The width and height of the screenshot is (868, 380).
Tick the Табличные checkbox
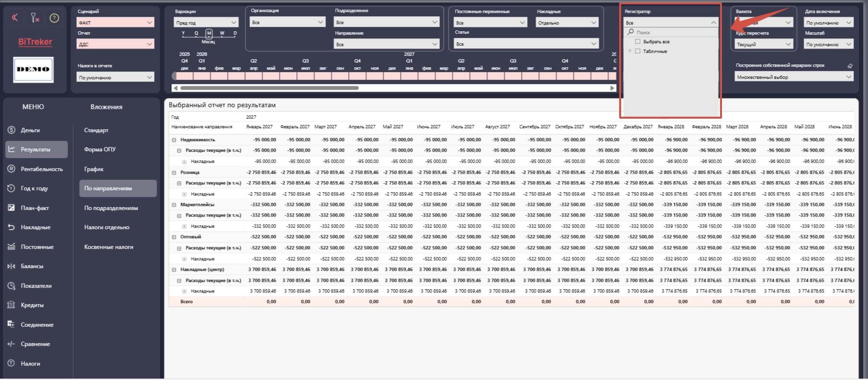coord(637,51)
